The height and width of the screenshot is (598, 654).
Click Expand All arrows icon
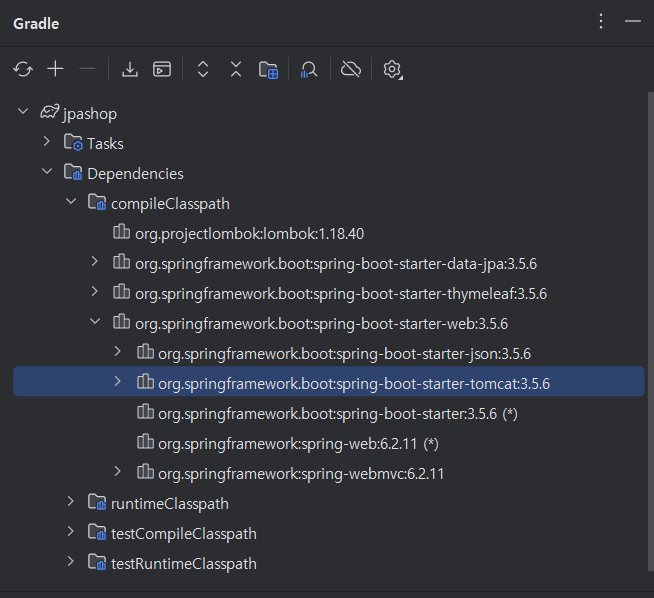(203, 69)
